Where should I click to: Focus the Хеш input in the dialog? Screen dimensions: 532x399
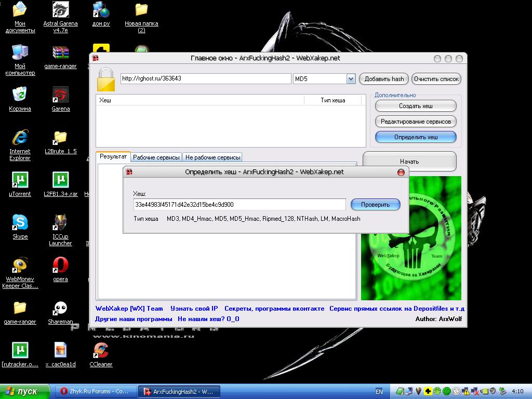(x=240, y=205)
